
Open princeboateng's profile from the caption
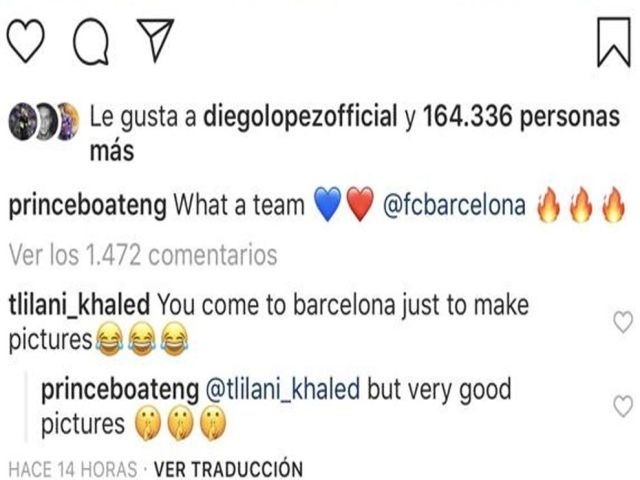[x=88, y=206]
